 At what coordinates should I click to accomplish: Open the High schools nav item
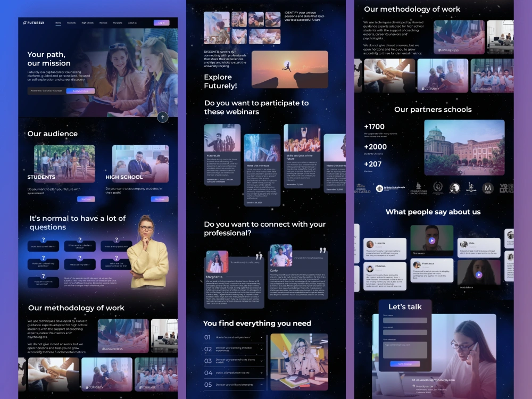pyautogui.click(x=88, y=23)
